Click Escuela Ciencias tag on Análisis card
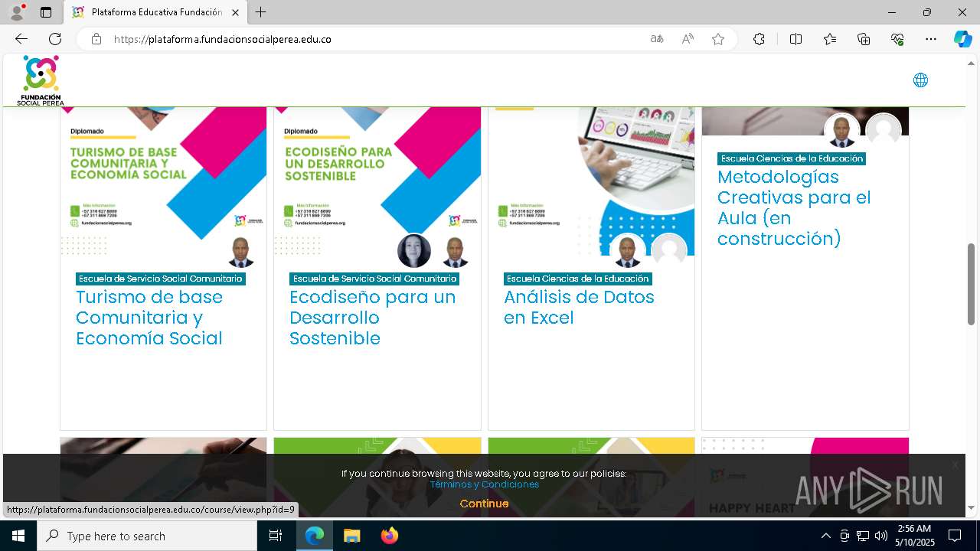Viewport: 980px width, 551px height. pyautogui.click(x=578, y=279)
